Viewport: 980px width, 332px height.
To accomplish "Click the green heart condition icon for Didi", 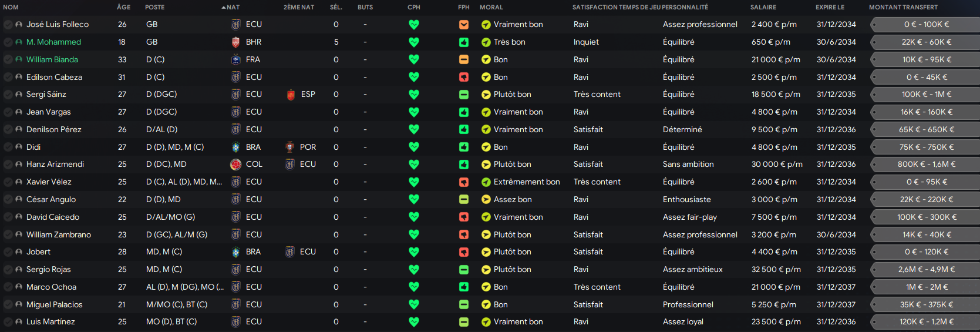I will (x=414, y=147).
